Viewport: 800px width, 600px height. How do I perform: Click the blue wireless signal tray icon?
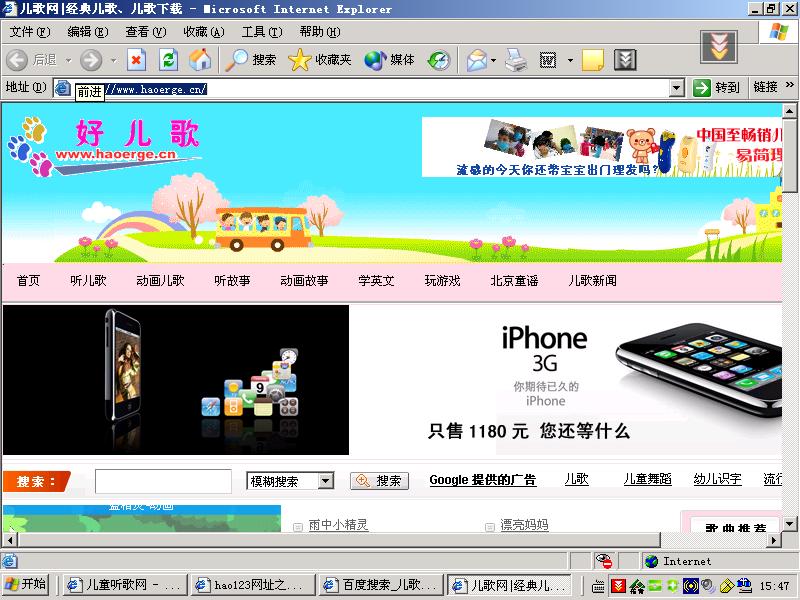(x=690, y=586)
